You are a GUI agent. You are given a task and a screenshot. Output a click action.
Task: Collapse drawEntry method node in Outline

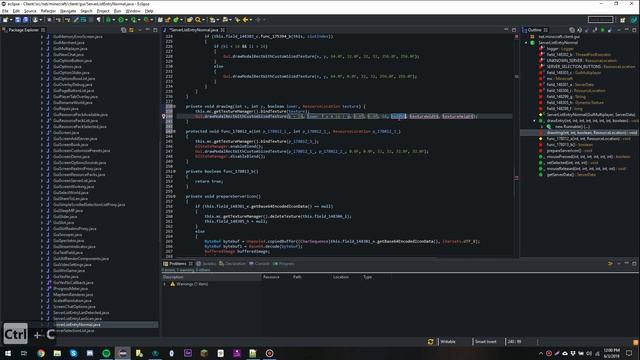534,121
